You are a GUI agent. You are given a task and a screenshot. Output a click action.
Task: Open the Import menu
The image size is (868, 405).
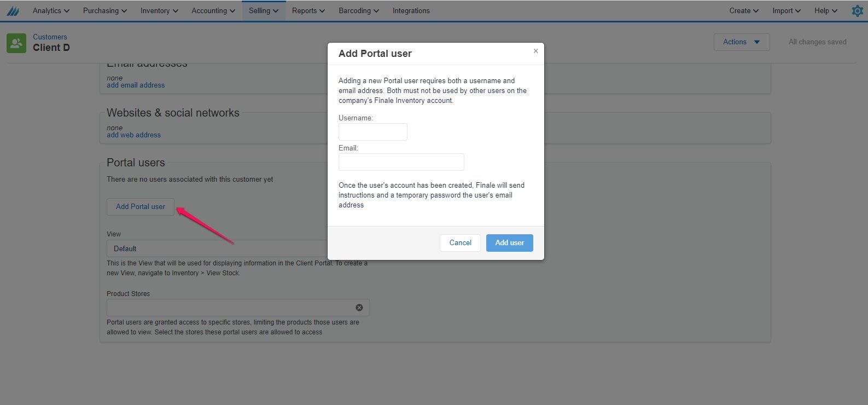click(787, 11)
